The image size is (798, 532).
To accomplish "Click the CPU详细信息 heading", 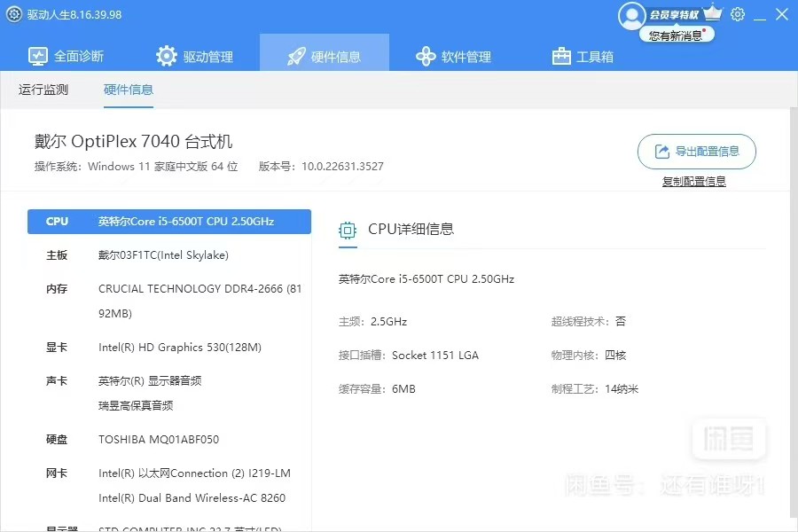I will click(x=411, y=229).
